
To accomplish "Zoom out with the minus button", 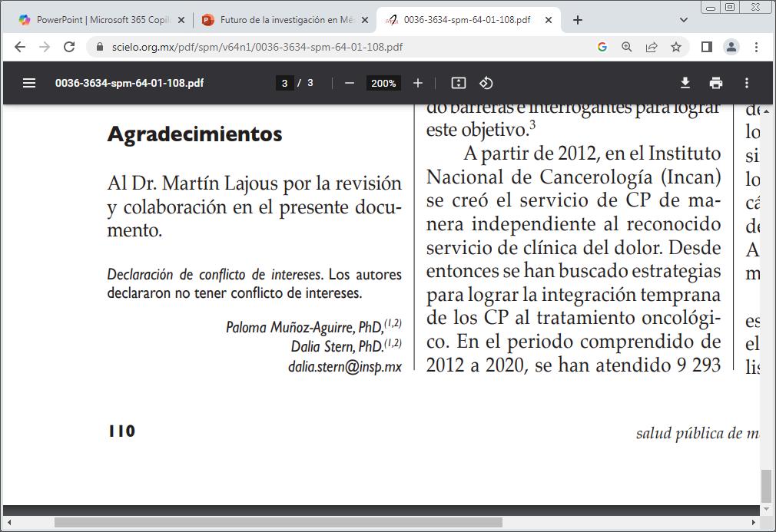I will (x=350, y=83).
